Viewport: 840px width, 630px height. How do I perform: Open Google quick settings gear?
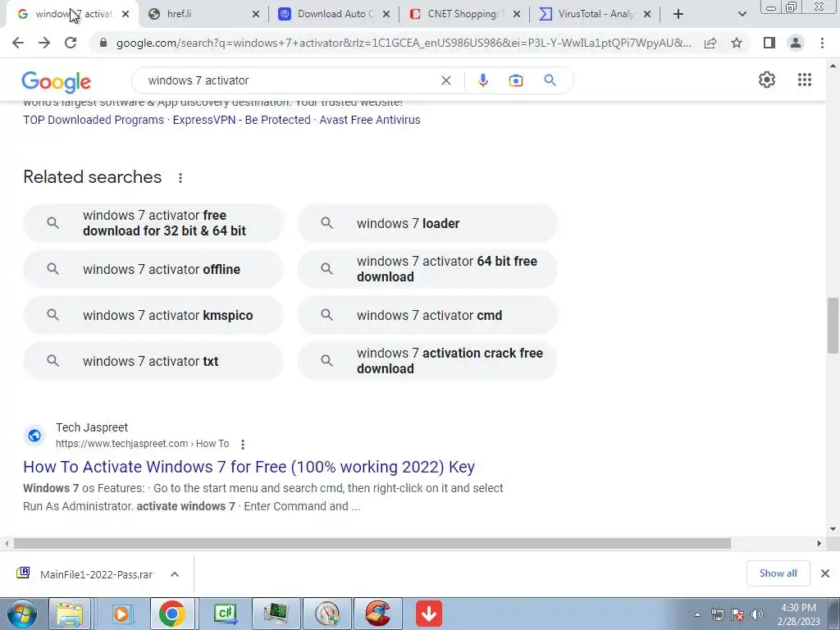tap(767, 80)
